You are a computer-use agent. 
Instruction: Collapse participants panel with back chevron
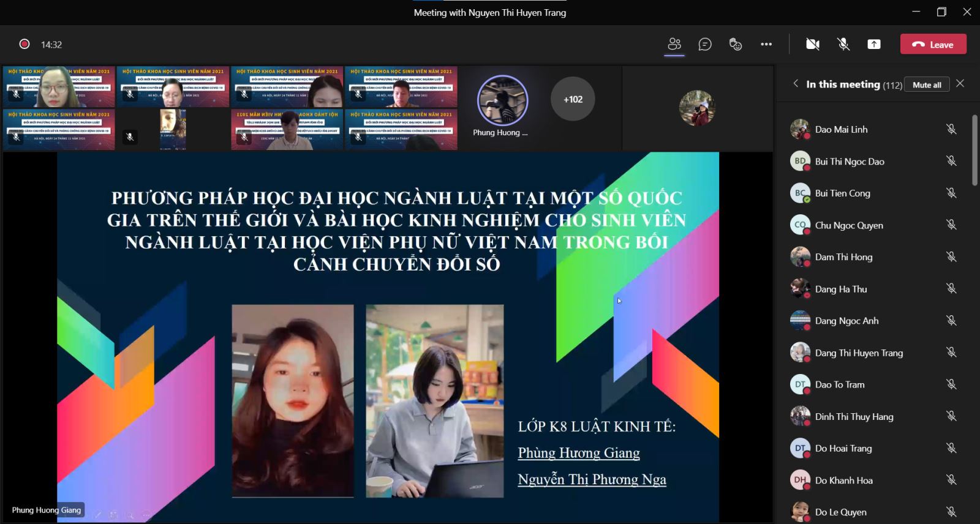coord(796,84)
